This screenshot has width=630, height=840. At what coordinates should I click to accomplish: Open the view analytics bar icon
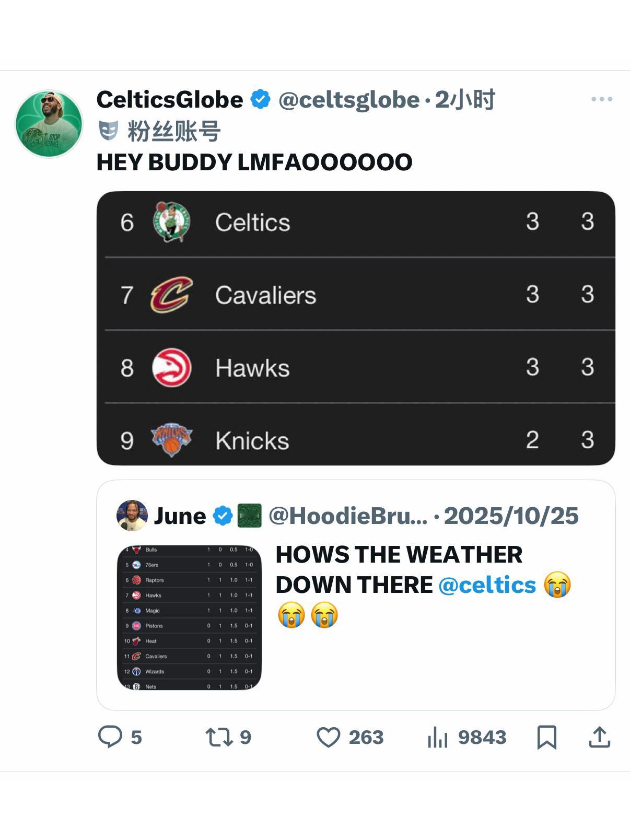click(x=438, y=737)
